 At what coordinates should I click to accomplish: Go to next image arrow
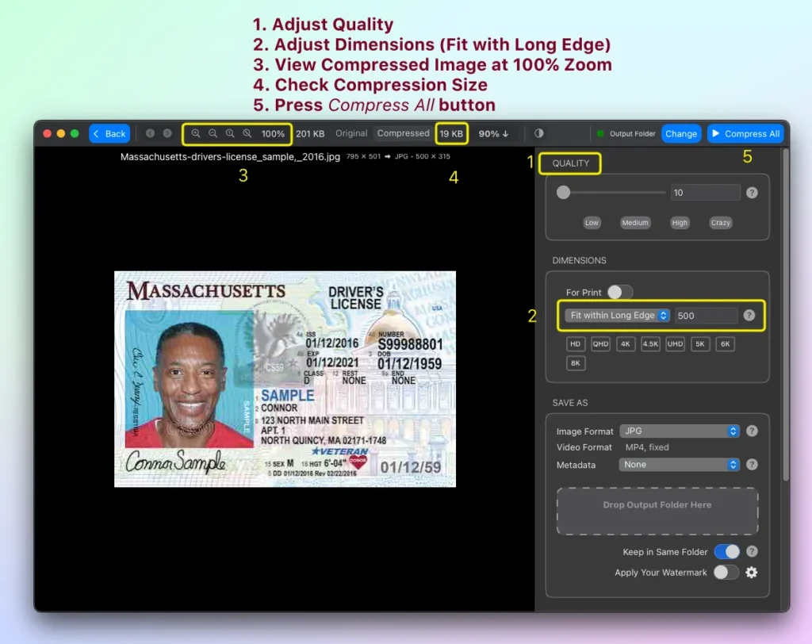[167, 134]
